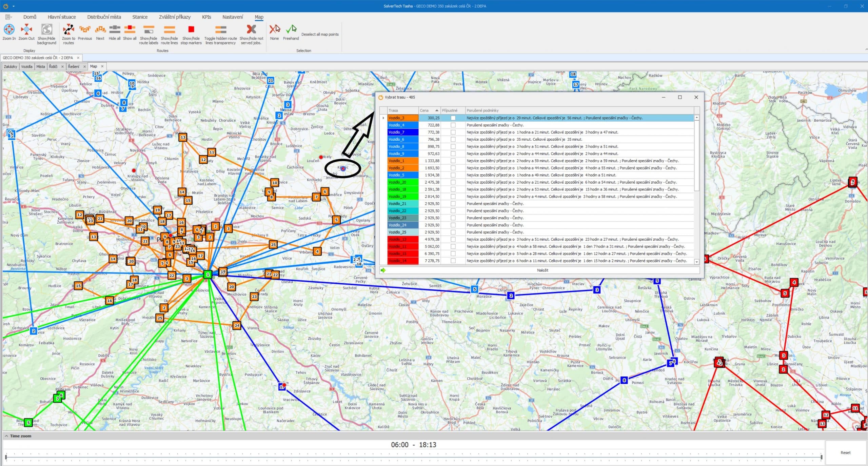Click the time zoom slider left handle

tap(6, 457)
